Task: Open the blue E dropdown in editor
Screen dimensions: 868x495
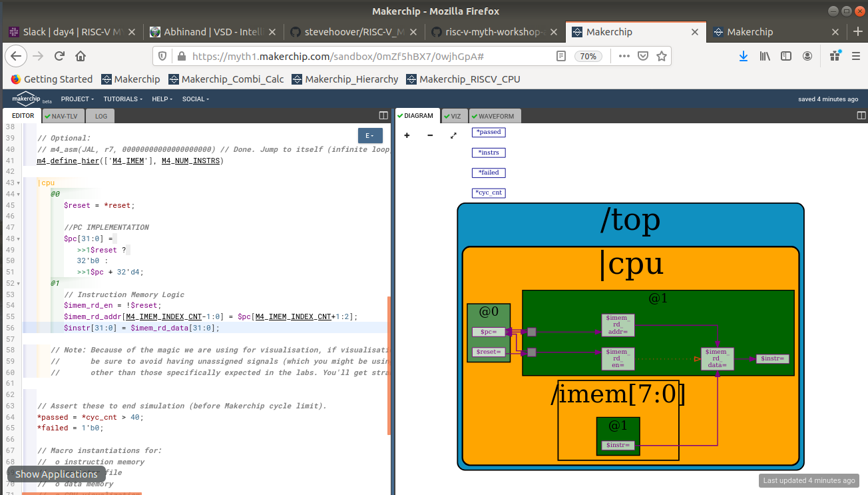Action: [x=370, y=135]
